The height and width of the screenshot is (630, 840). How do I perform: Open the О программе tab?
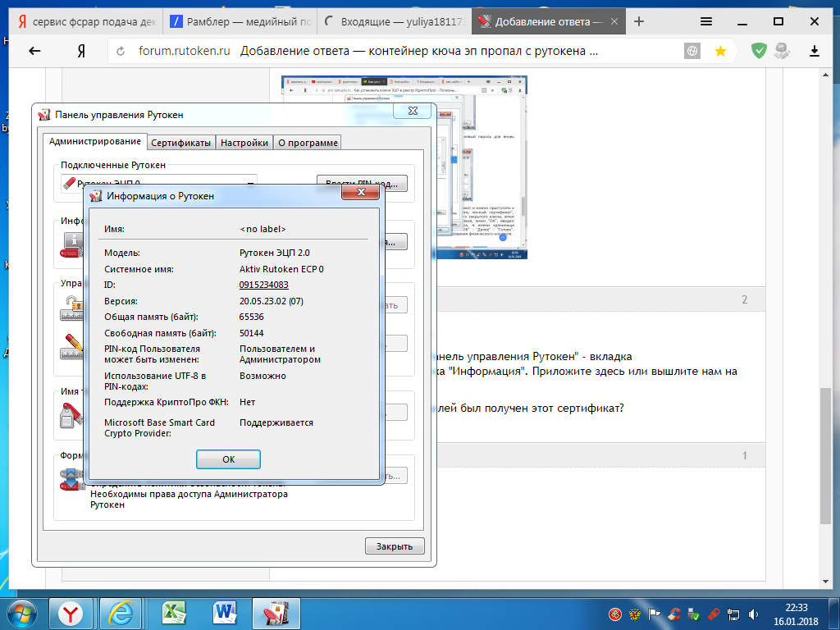[x=308, y=143]
